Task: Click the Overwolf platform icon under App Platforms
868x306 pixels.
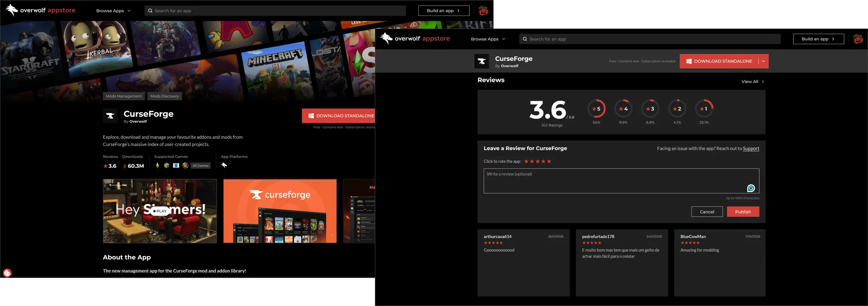Action: [224, 165]
